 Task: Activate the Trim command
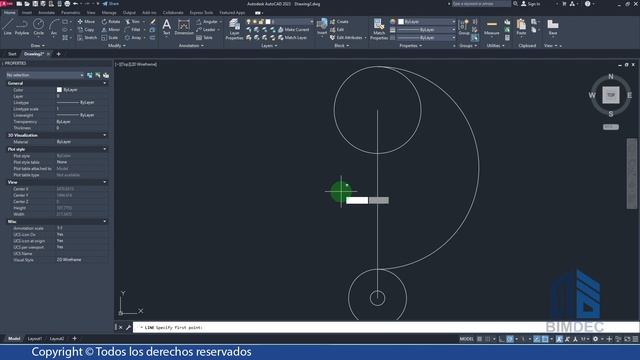click(133, 22)
